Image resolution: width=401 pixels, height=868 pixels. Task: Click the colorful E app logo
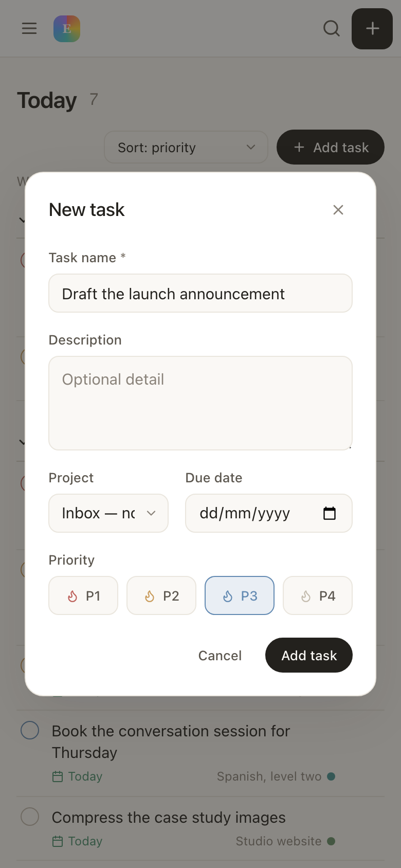pos(67,28)
